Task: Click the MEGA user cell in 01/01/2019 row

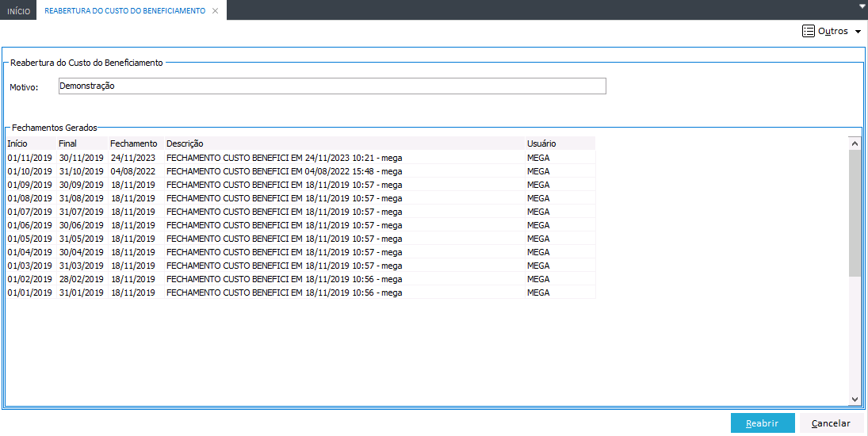Action: [560, 293]
